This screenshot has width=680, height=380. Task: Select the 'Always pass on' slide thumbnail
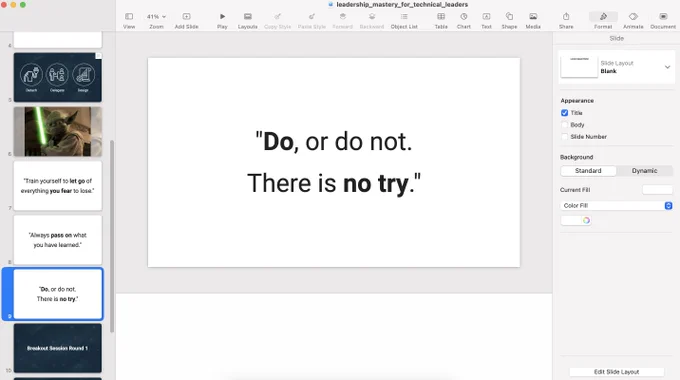58,240
